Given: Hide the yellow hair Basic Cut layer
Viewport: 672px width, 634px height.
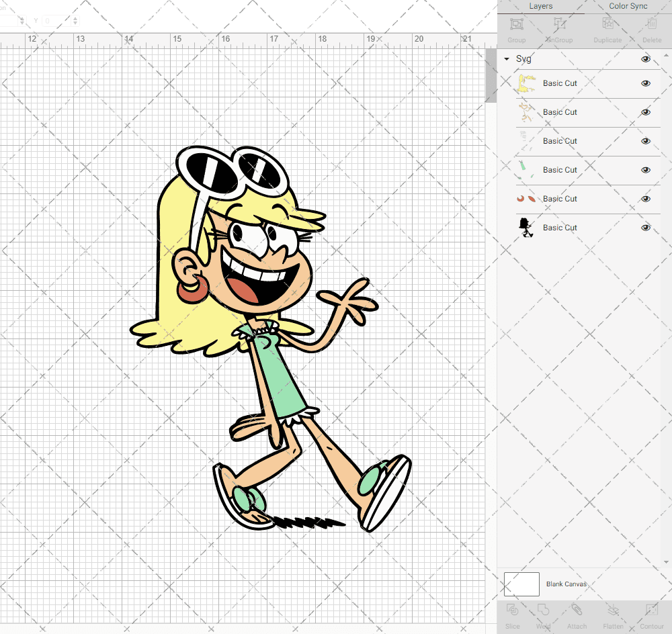Looking at the screenshot, I should point(646,83).
